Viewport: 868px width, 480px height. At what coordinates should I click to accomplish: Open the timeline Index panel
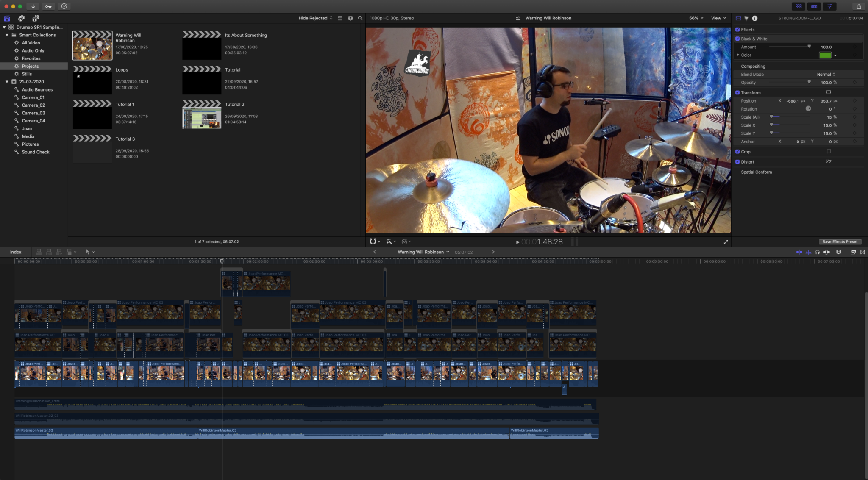(x=16, y=252)
